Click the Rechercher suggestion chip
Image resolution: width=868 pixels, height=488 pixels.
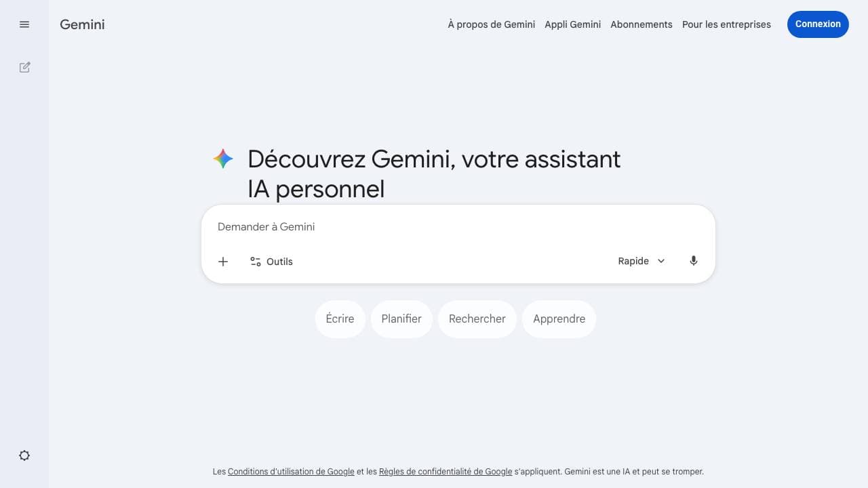coord(477,319)
